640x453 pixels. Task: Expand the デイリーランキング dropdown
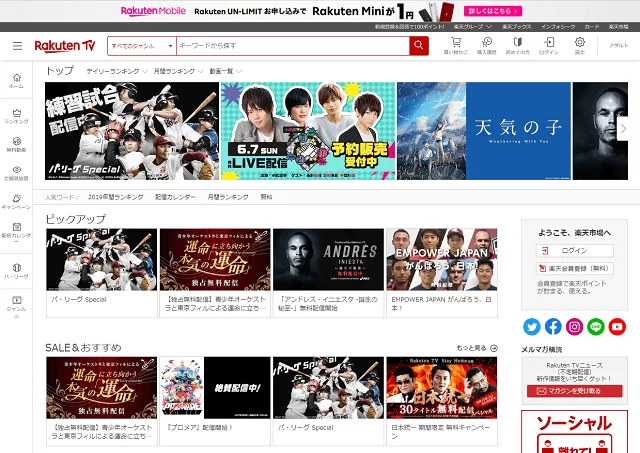[117, 71]
